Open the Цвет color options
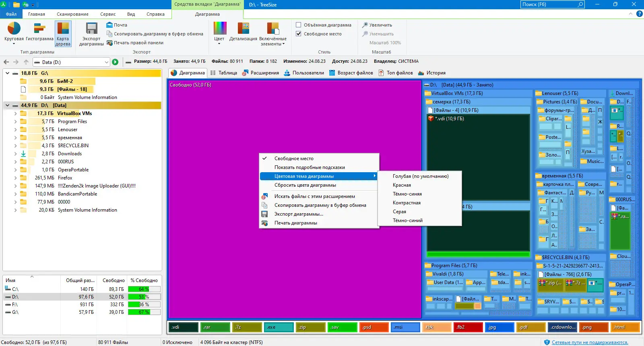This screenshot has width=644, height=346. pyautogui.click(x=219, y=33)
